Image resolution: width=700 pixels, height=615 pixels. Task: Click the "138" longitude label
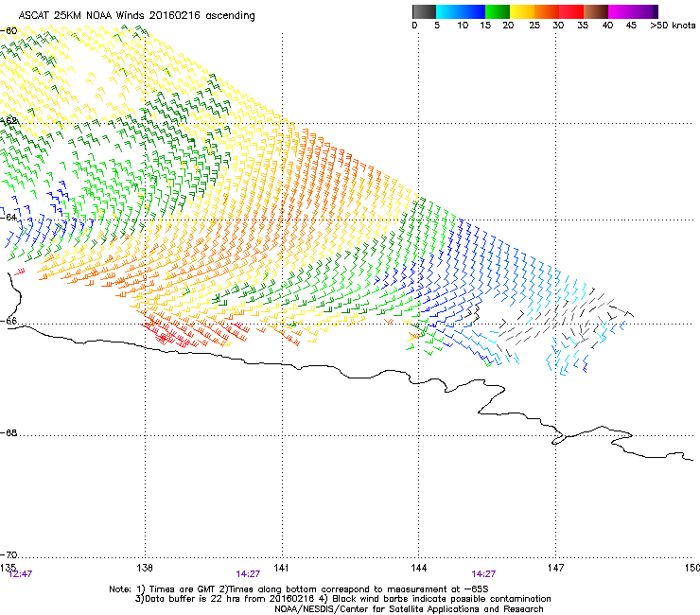pos(145,567)
